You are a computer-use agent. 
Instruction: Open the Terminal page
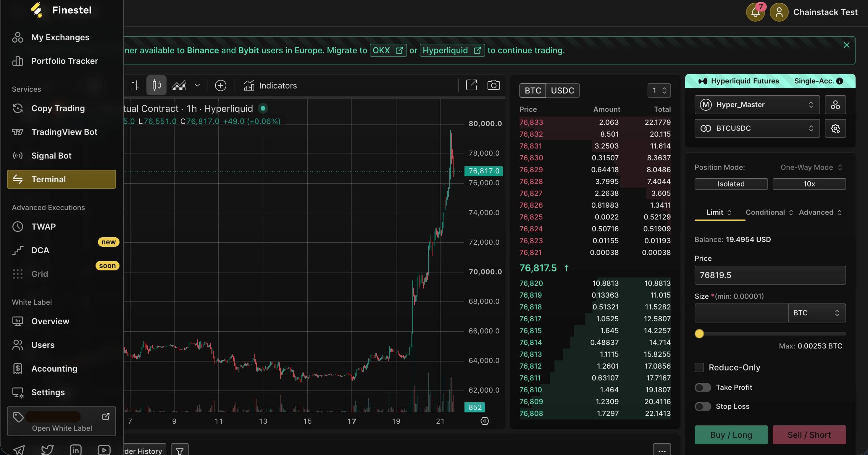(x=61, y=179)
